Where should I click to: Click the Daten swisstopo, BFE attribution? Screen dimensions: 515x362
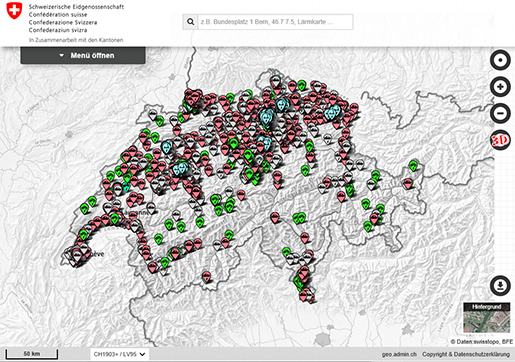(x=481, y=342)
